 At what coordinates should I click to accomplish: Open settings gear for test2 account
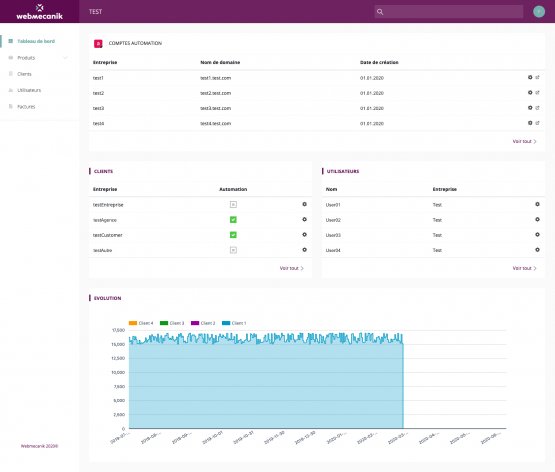530,92
